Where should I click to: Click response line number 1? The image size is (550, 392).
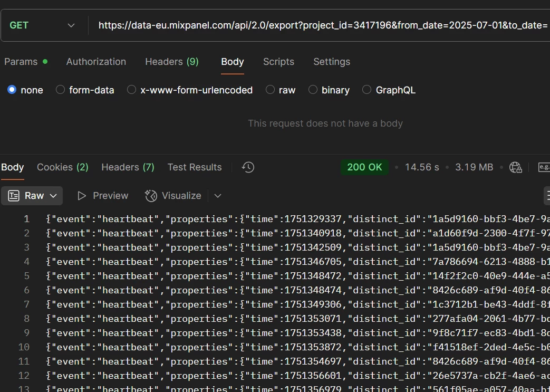[27, 219]
